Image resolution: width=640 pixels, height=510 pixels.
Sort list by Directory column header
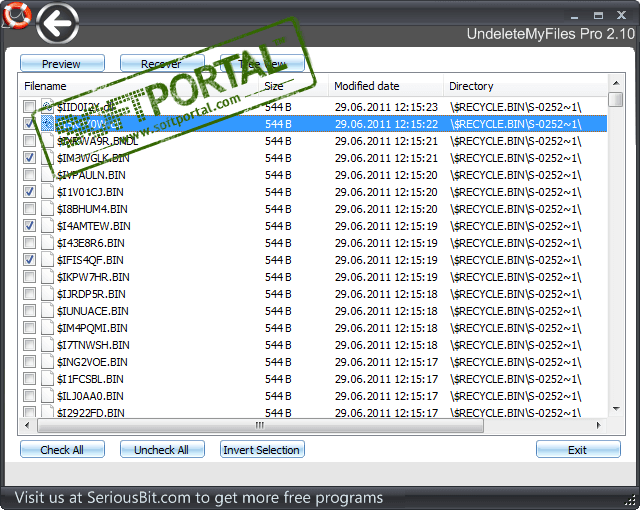click(526, 86)
